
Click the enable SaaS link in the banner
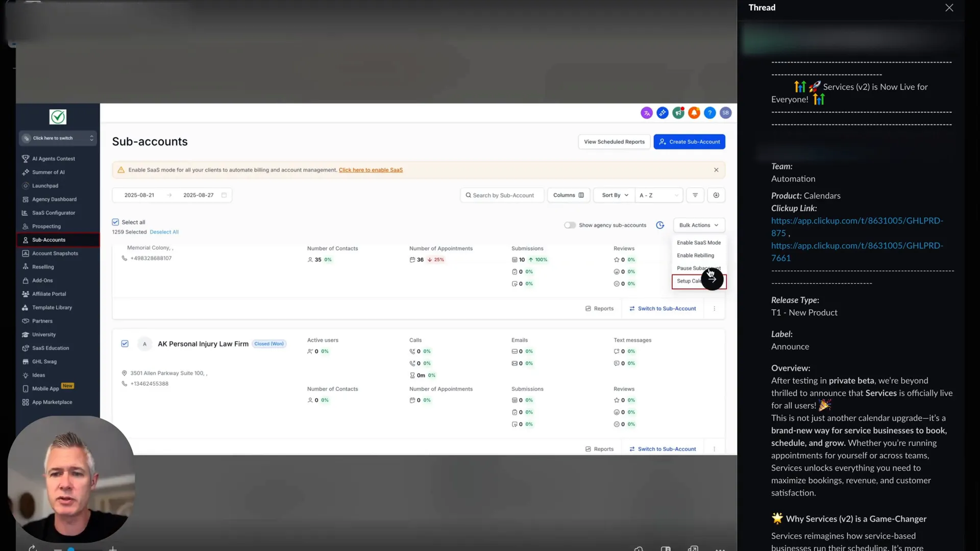click(x=371, y=170)
